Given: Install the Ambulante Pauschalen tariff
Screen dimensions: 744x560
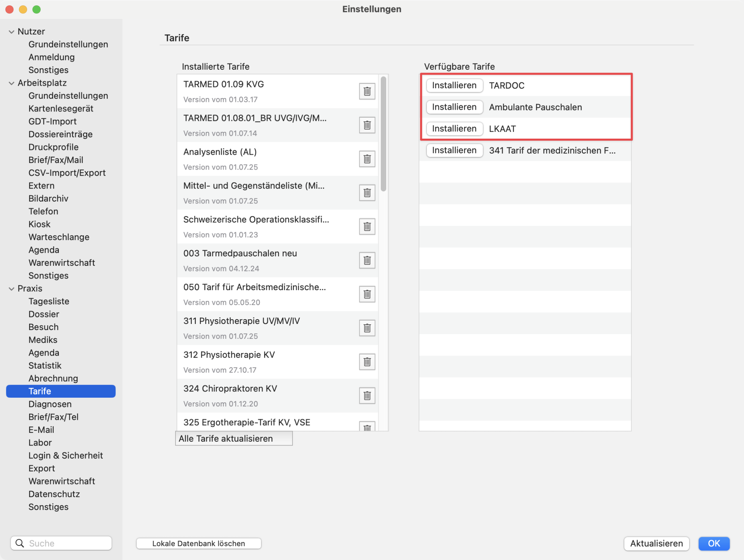Looking at the screenshot, I should coord(454,107).
